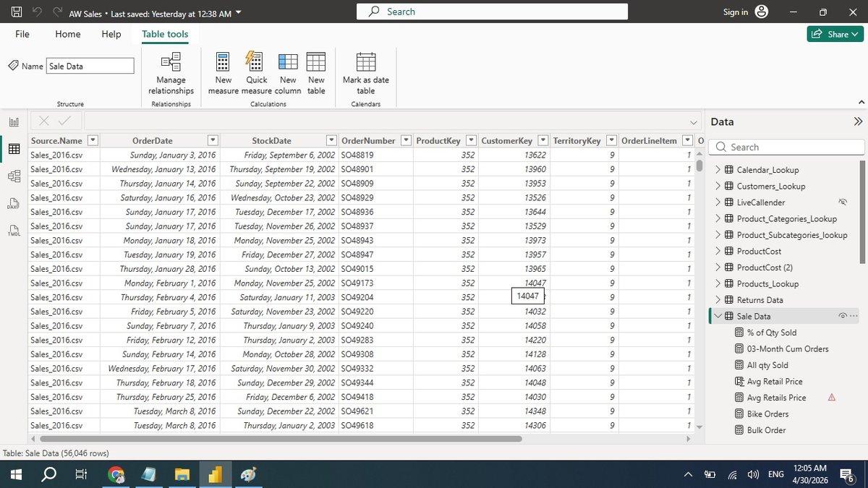Open the OrderDate column filter dropdown
Viewport: 868px width, 488px height.
point(213,140)
